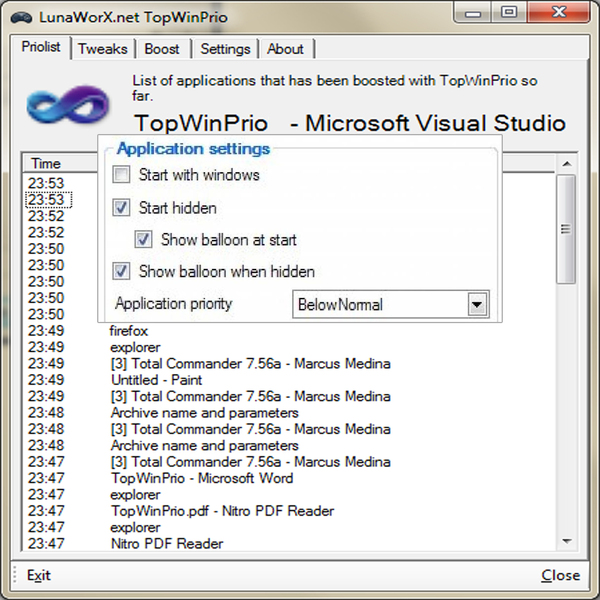Click the Close button at bottom right
This screenshot has width=600, height=600.
tap(561, 575)
